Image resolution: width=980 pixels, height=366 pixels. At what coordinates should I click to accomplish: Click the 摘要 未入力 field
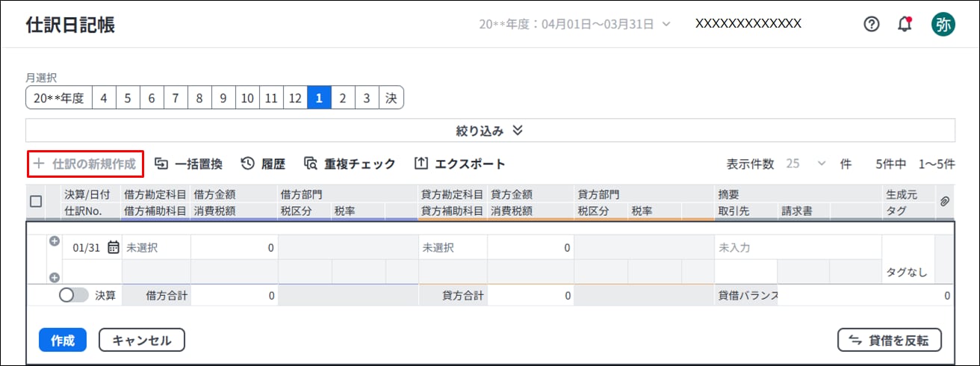(798, 248)
